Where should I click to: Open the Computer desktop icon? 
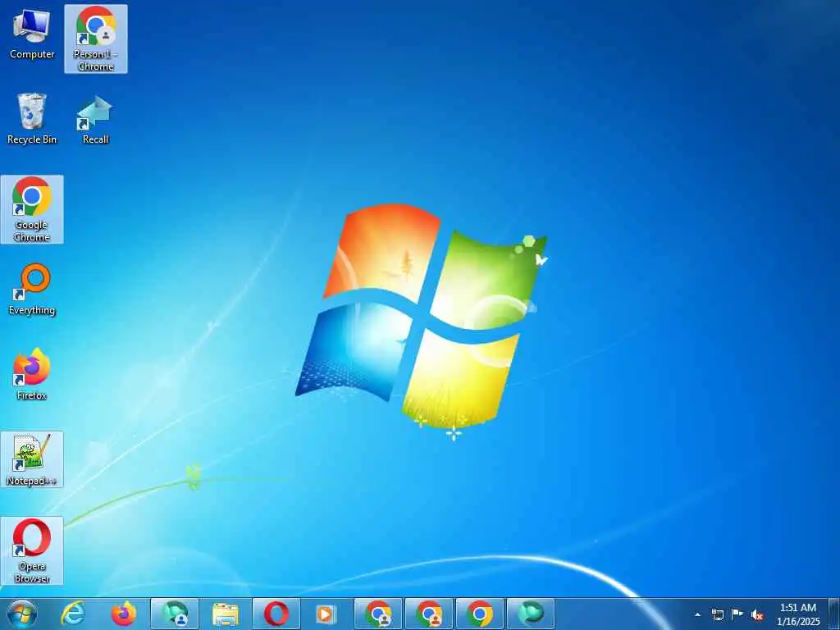tap(32, 33)
